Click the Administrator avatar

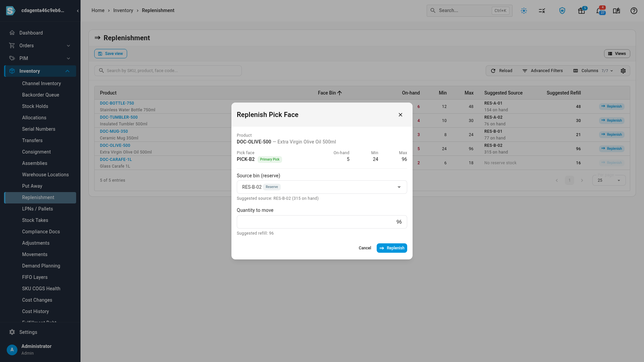(12, 350)
